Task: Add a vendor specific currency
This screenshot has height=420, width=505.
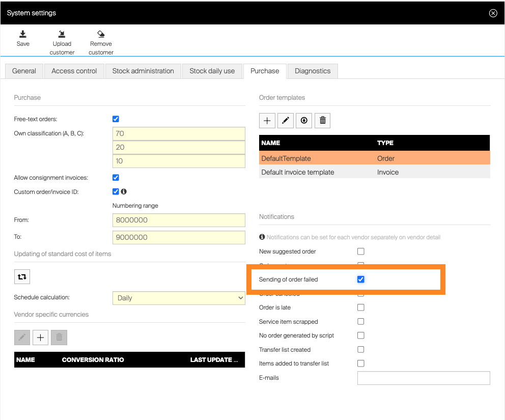Action: tap(41, 338)
